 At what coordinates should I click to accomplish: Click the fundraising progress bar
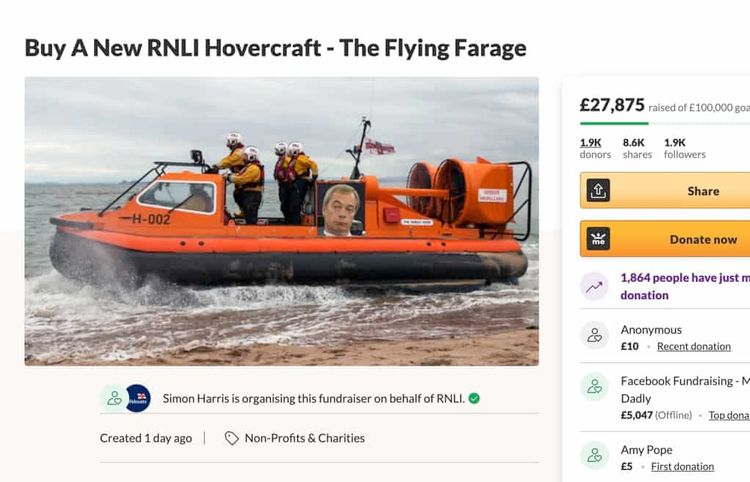(x=665, y=123)
